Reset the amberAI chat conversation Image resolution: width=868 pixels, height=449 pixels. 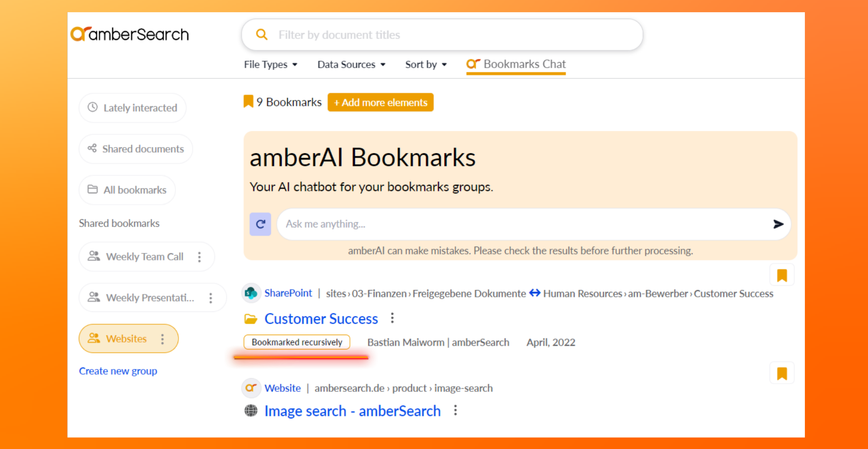point(260,224)
